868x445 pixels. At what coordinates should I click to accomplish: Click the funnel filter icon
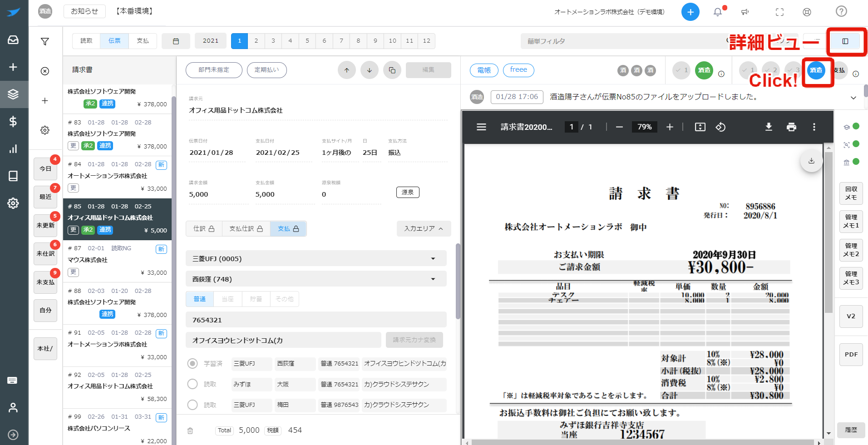45,42
